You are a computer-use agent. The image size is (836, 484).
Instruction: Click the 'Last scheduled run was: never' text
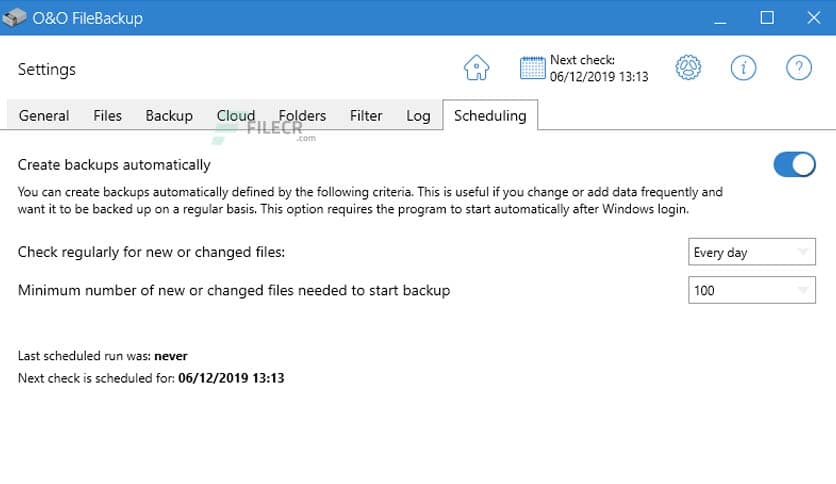point(102,356)
